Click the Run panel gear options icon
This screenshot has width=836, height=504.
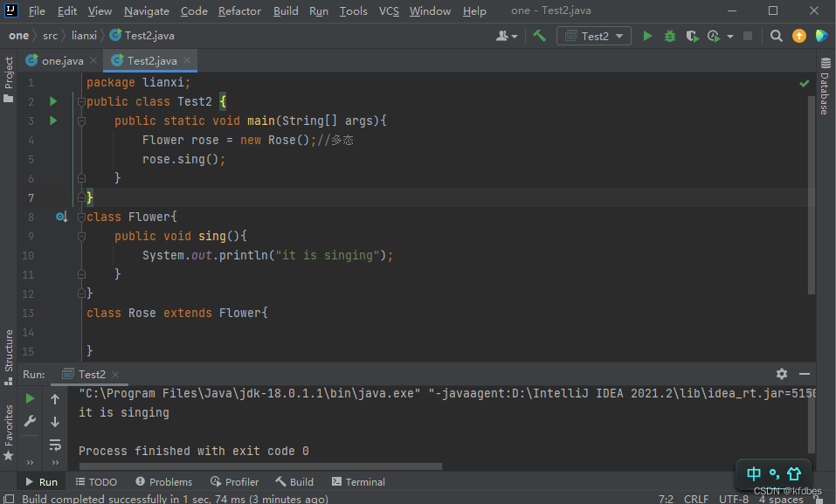pos(782,374)
